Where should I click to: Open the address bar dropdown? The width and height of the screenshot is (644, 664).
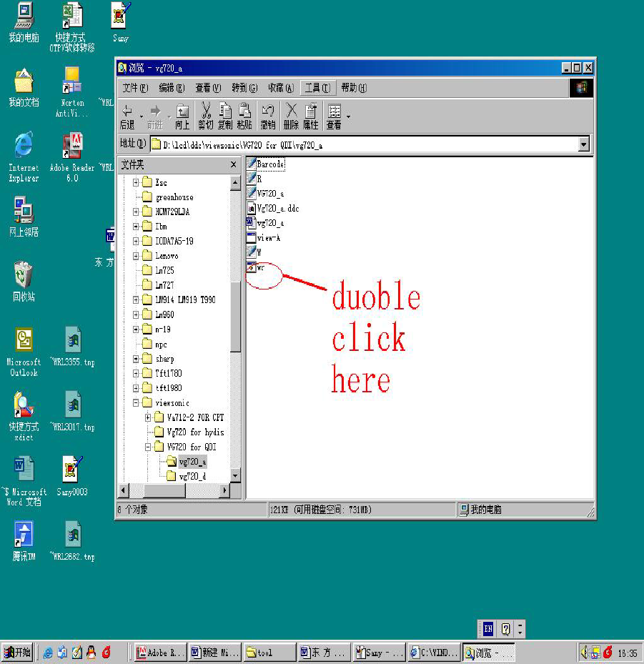click(583, 144)
